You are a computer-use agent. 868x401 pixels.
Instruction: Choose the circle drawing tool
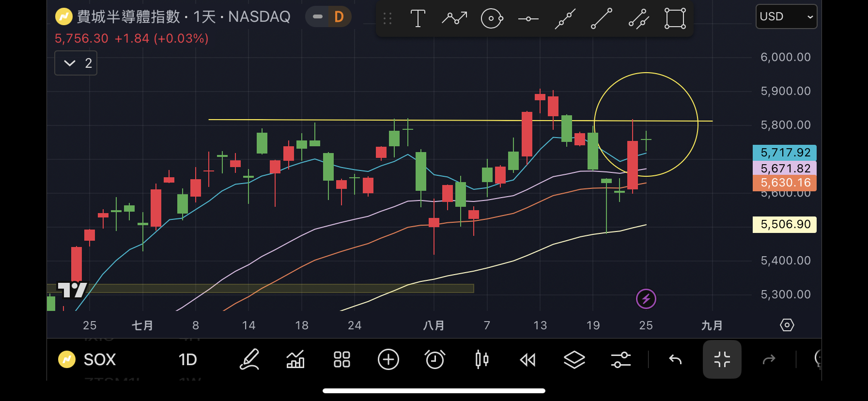[x=492, y=19]
